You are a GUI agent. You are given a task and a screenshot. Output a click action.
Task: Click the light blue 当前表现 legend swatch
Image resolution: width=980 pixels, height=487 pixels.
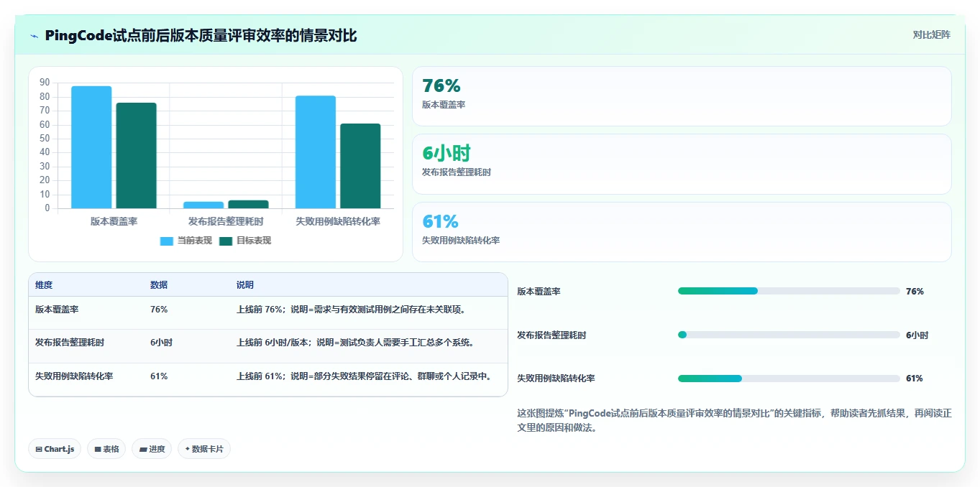tap(167, 241)
